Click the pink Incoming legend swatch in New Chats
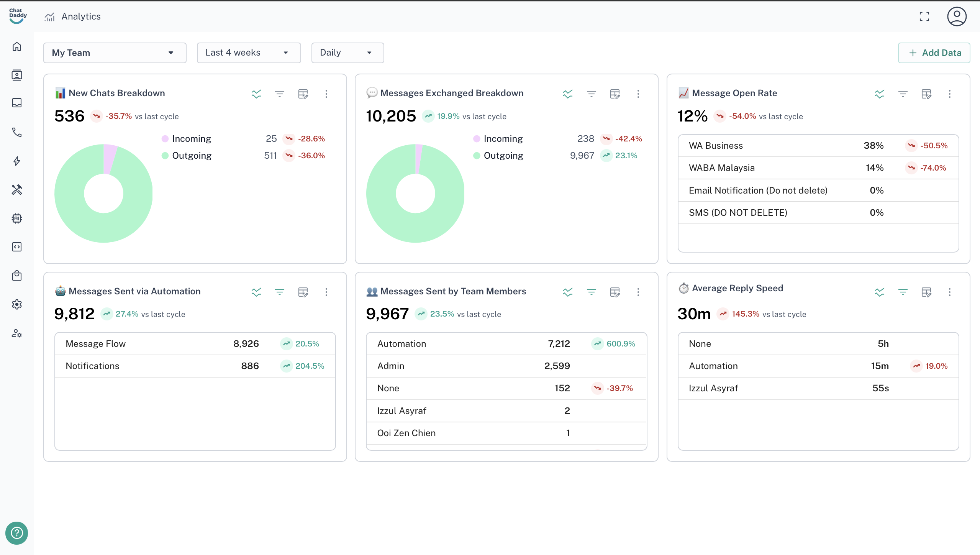The image size is (980, 555). tap(165, 139)
